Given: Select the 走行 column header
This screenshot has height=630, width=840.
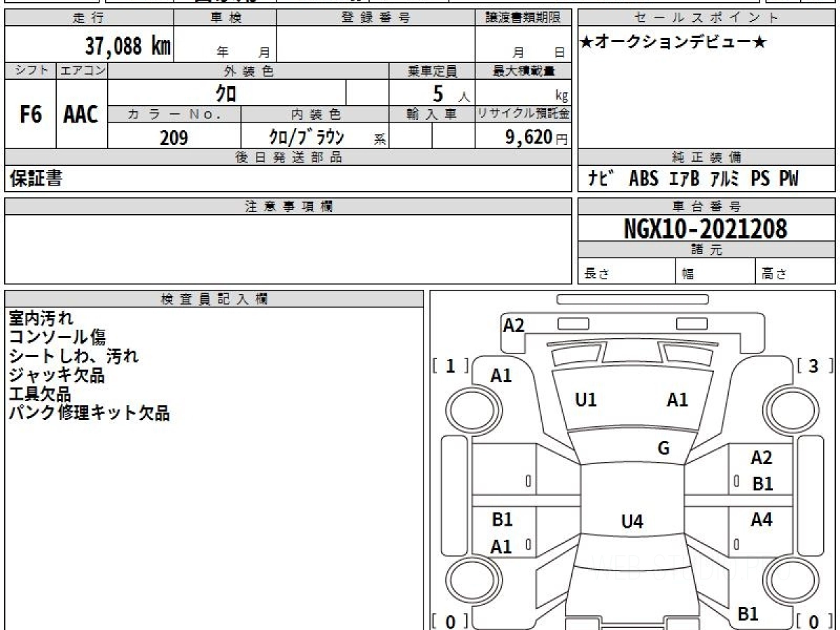Looking at the screenshot, I should [x=89, y=18].
